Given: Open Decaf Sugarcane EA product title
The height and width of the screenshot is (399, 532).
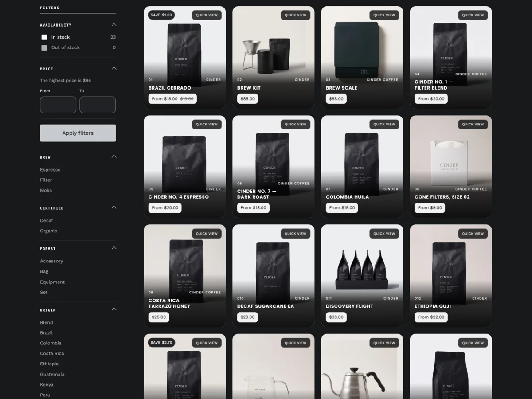Looking at the screenshot, I should point(266,306).
